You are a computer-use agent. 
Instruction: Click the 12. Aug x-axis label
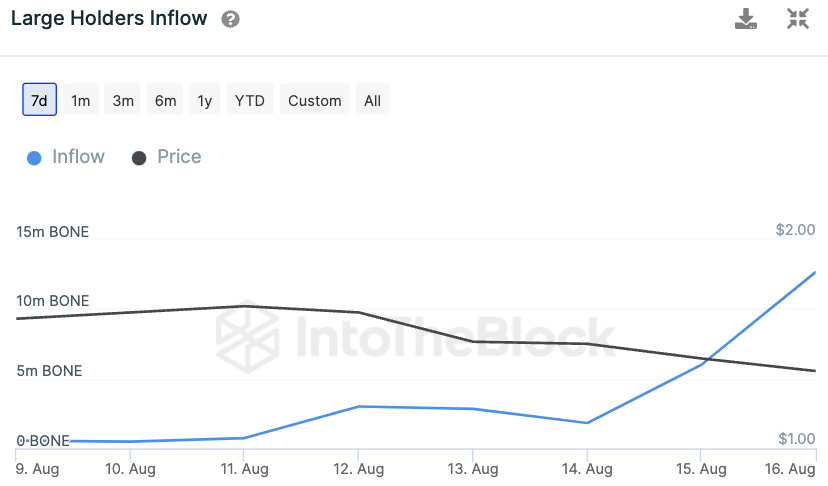coord(358,468)
